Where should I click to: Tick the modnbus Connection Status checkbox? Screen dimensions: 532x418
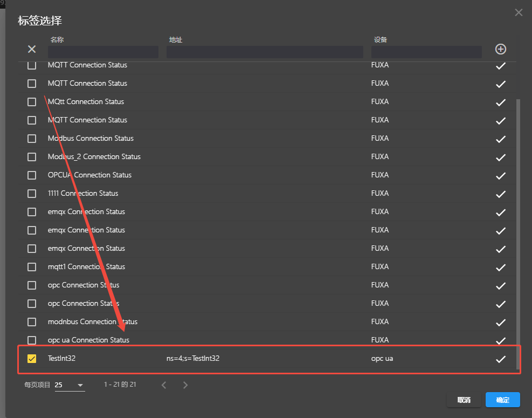[x=32, y=322]
